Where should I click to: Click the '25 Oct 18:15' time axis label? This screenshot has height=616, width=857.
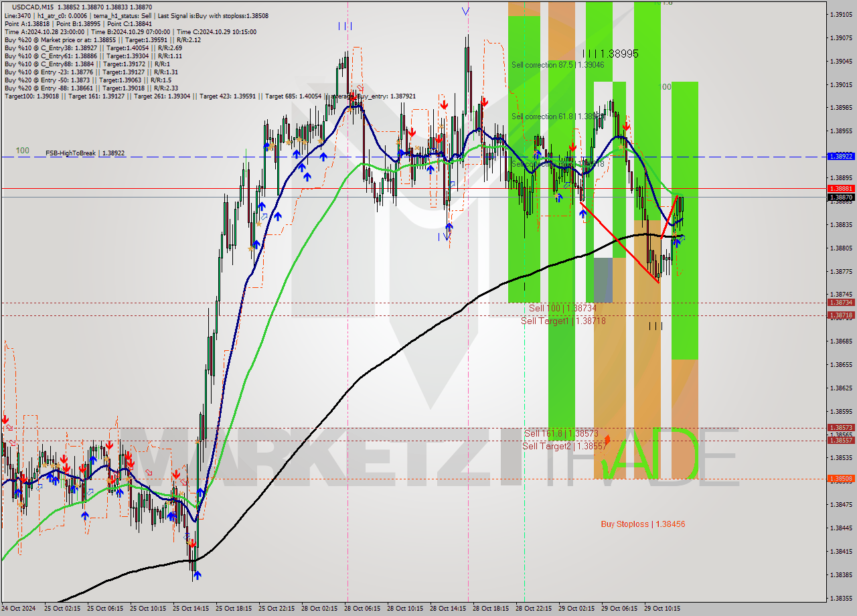pos(233,609)
